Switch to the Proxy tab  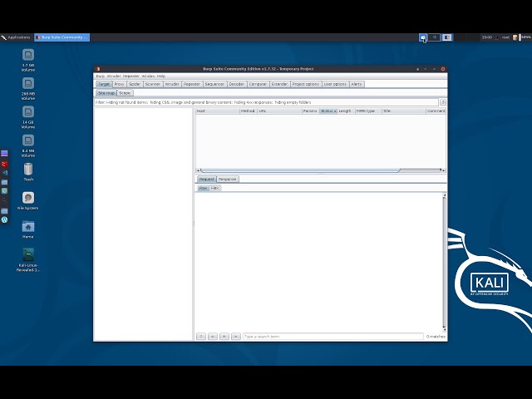pos(119,84)
